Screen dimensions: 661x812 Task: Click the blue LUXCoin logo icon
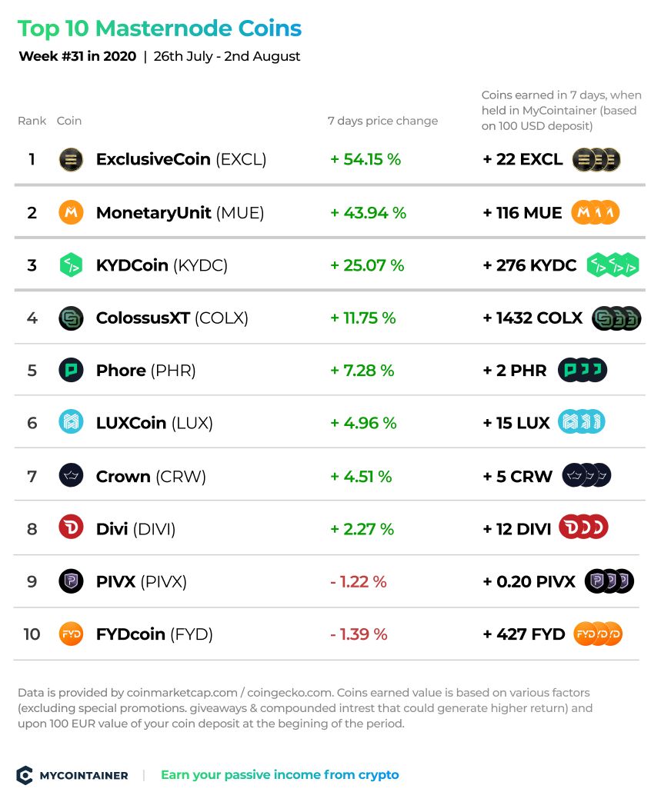tap(71, 423)
